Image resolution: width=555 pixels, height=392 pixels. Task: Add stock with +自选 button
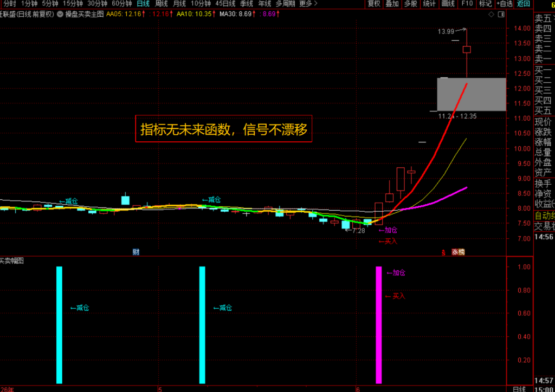point(505,4)
